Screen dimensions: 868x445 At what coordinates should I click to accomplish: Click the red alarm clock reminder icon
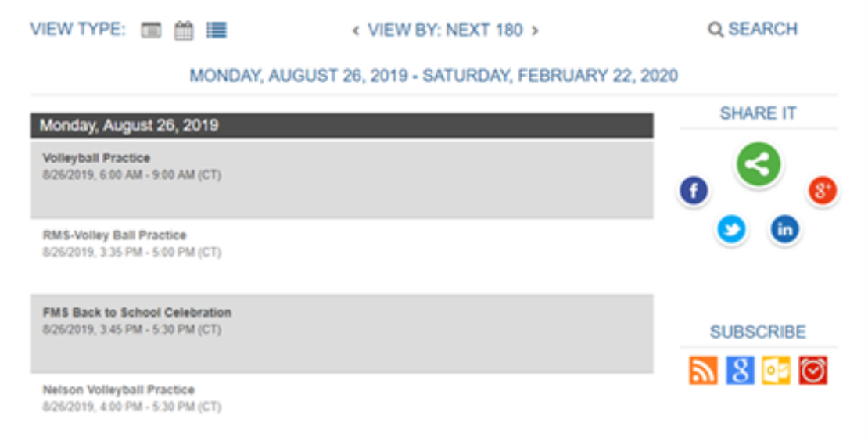point(812,371)
